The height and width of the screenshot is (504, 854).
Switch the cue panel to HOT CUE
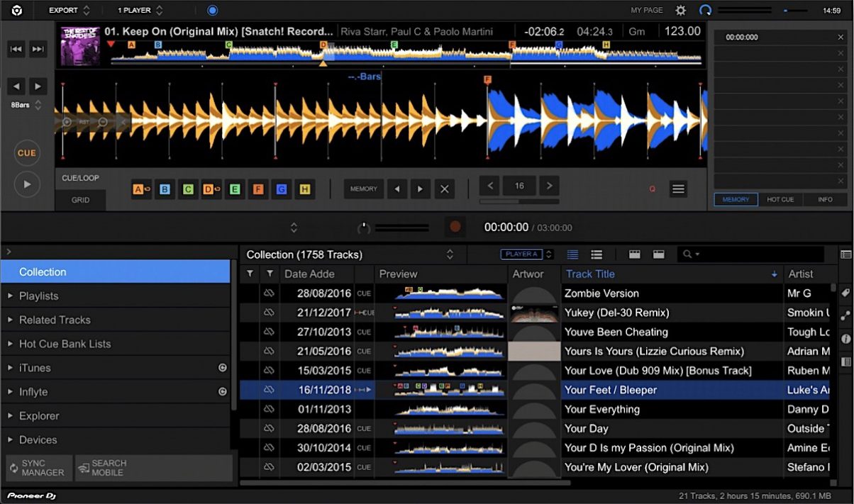tap(780, 199)
